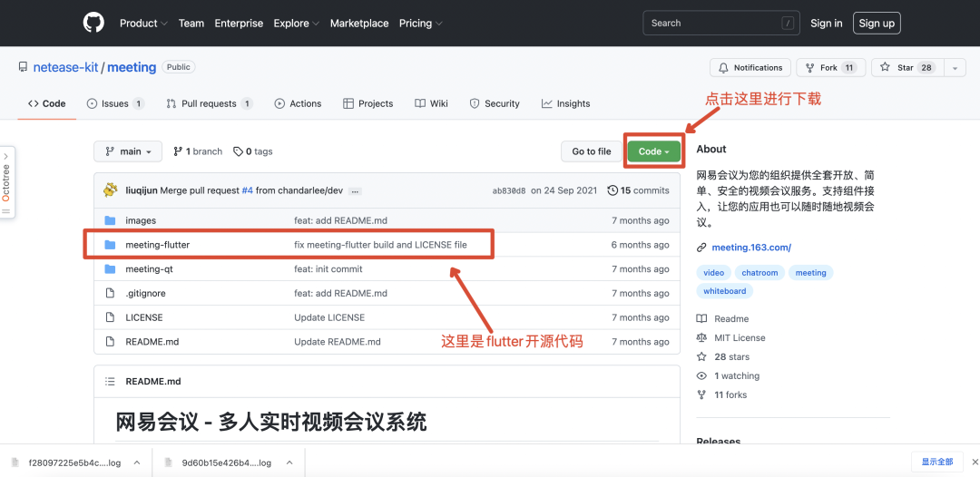Click the Search input field
Image resolution: width=980 pixels, height=477 pixels.
(x=722, y=23)
